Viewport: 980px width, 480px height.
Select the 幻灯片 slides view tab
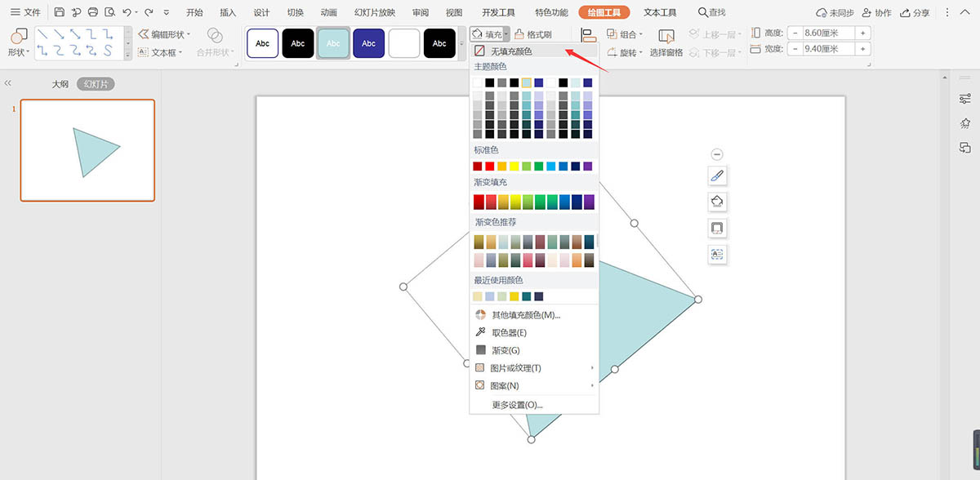pyautogui.click(x=96, y=84)
